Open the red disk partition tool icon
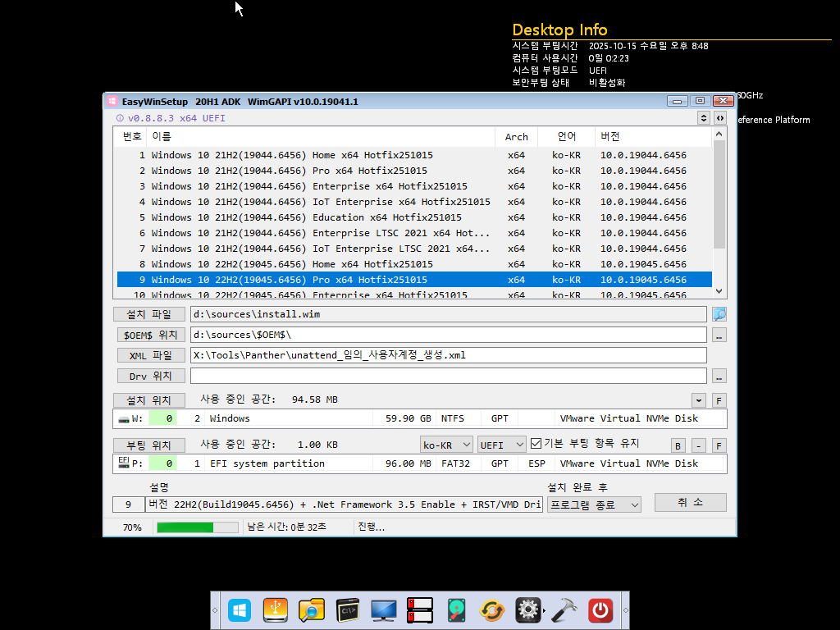This screenshot has width=840, height=630. pos(419,610)
